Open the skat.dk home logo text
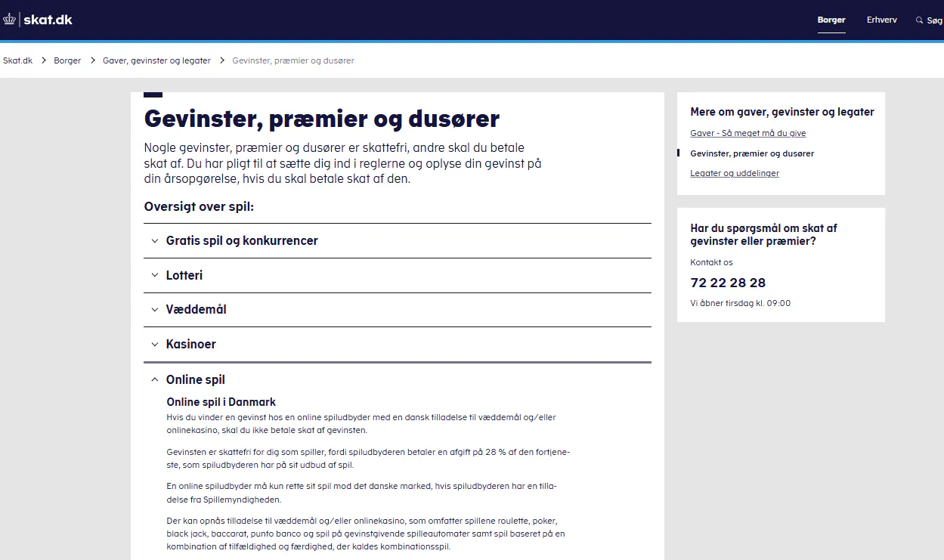Screen dimensions: 944x560 48,20
